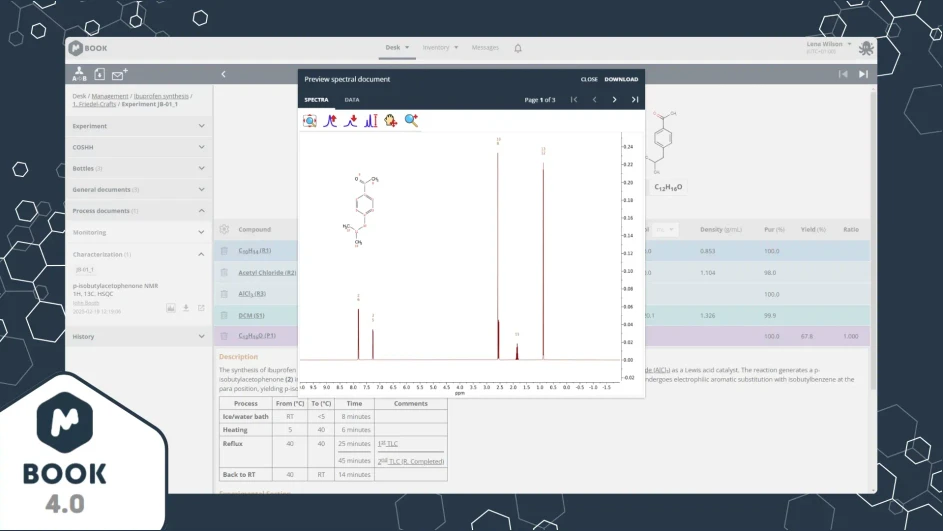Select the peak integration tool icon
The image size is (943, 531).
[370, 121]
